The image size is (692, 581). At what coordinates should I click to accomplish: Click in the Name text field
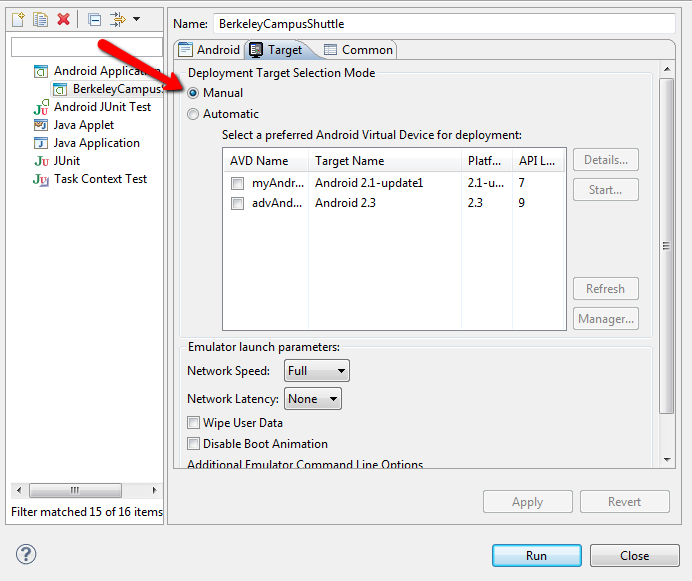point(444,23)
